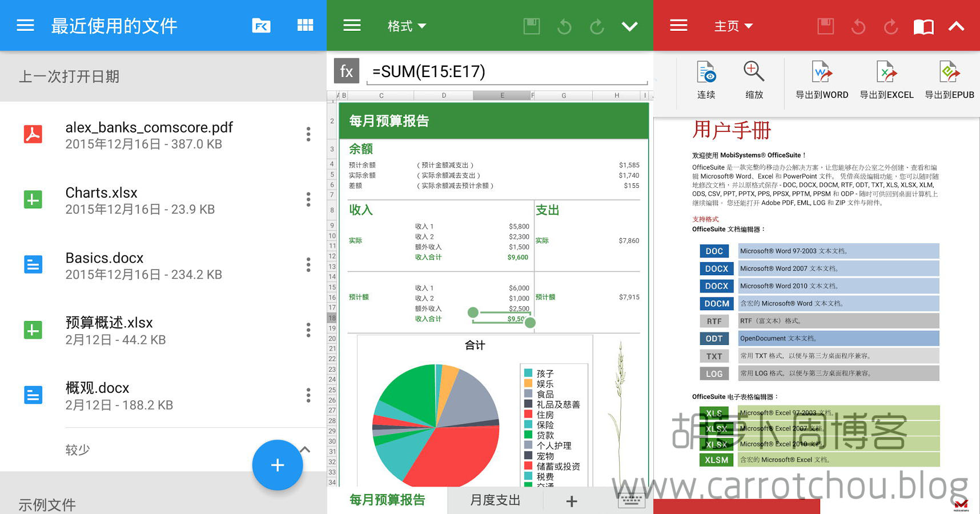Click the XLSM format badge
This screenshot has width=980, height=514.
(716, 460)
